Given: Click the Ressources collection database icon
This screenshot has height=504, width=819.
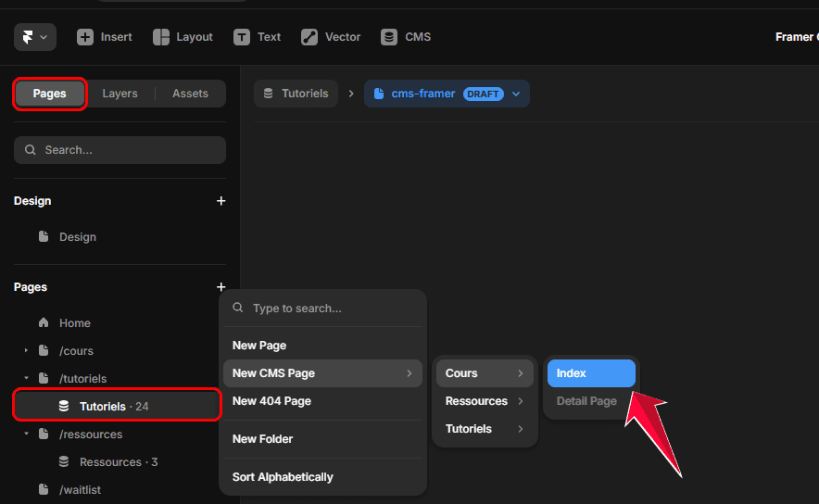Looking at the screenshot, I should (64, 461).
